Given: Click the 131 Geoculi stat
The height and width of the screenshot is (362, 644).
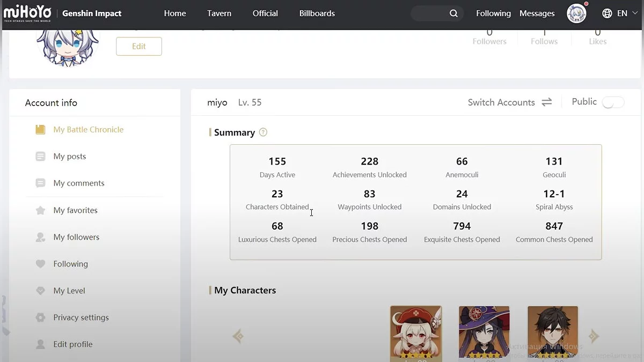Looking at the screenshot, I should pyautogui.click(x=554, y=167).
